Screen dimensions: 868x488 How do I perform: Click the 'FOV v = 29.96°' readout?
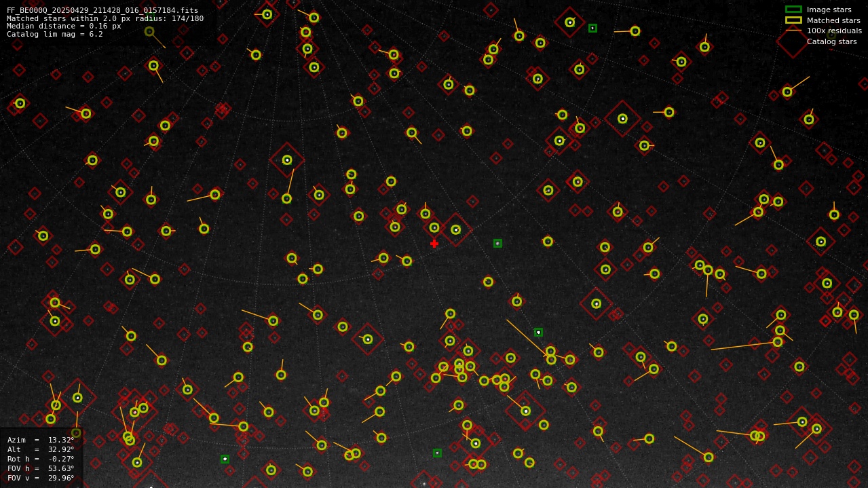point(41,478)
